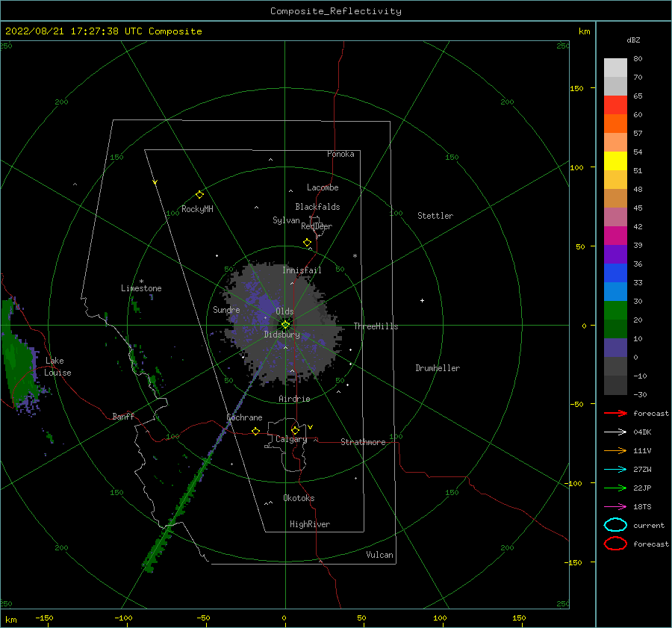Click the Didsbury label
Viewport: 672px width, 628px height.
pyautogui.click(x=282, y=335)
